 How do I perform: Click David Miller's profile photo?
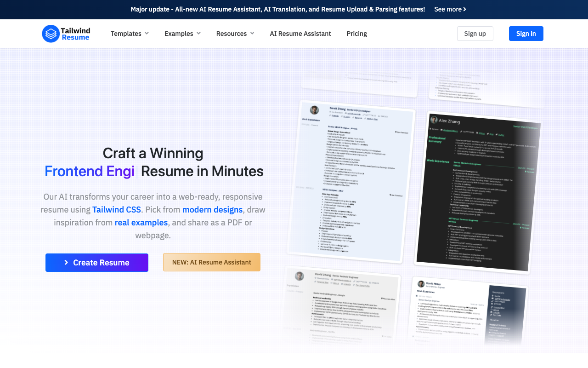point(421,284)
